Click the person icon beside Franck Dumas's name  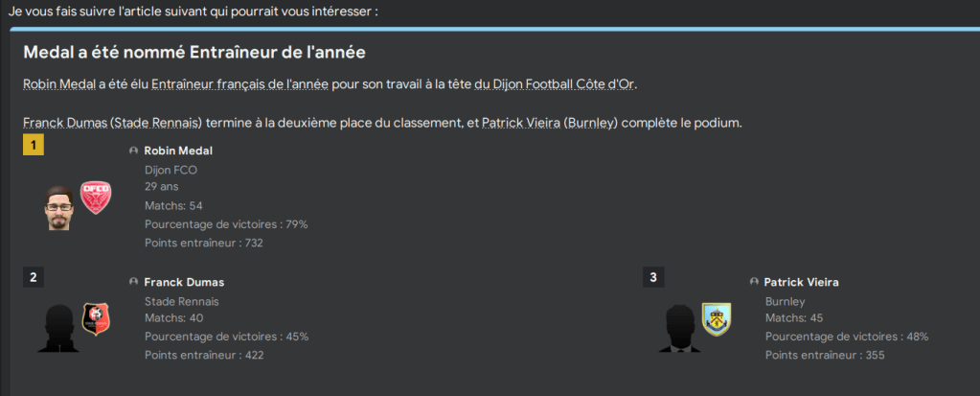tap(133, 283)
